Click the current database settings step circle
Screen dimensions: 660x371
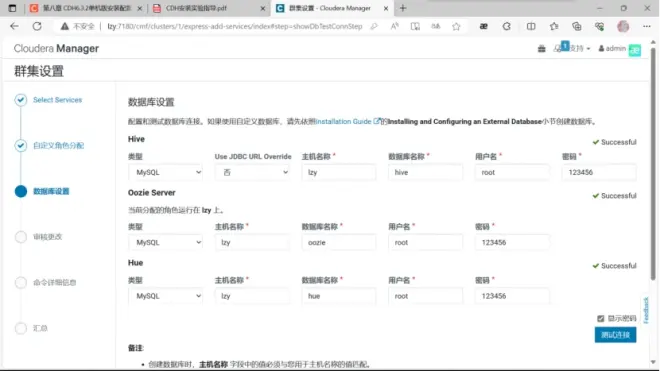21,191
